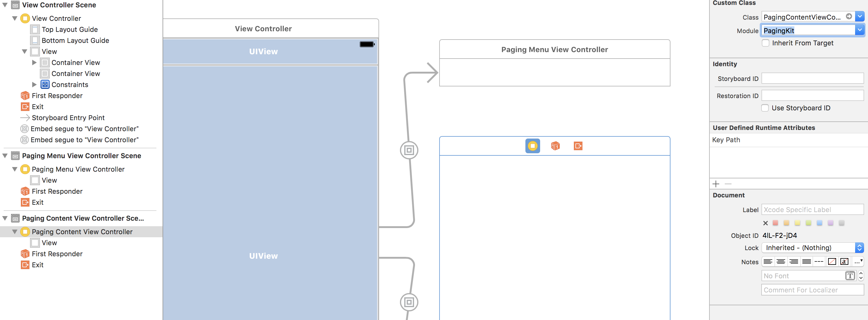This screenshot has width=868, height=320.
Task: Select the top UIView container on canvas
Action: [x=270, y=51]
